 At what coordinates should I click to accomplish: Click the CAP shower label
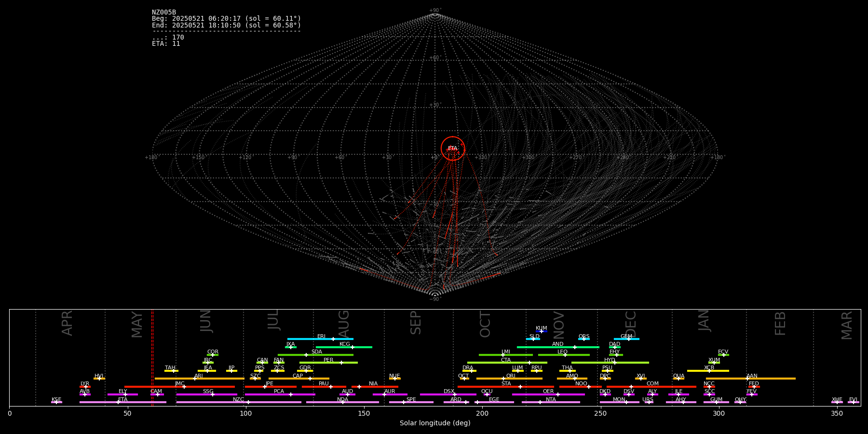click(x=298, y=376)
